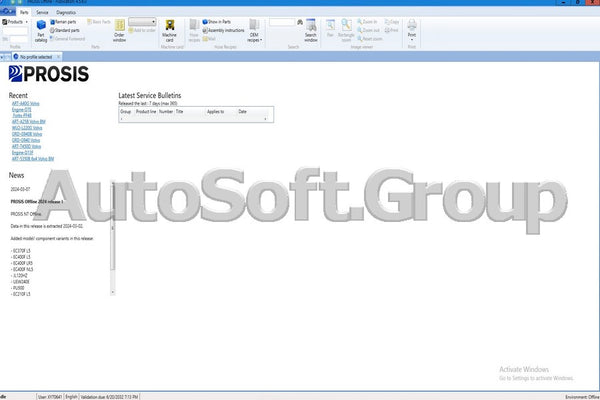
Task: Close the No profile selected tab
Action: [x=59, y=57]
